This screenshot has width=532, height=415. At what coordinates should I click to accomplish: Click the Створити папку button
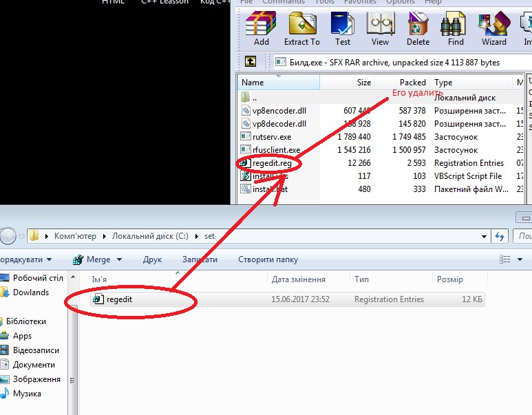[x=268, y=259]
